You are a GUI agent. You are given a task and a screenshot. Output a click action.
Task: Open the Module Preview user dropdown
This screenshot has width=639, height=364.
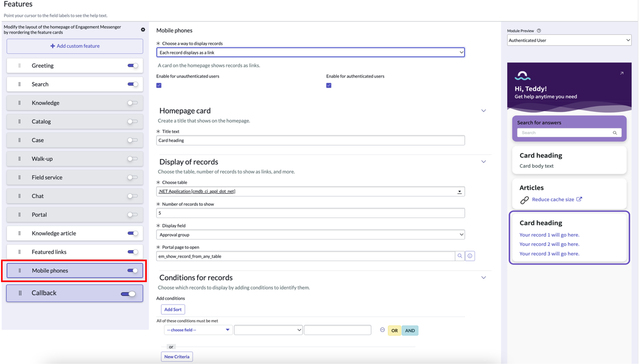569,40
